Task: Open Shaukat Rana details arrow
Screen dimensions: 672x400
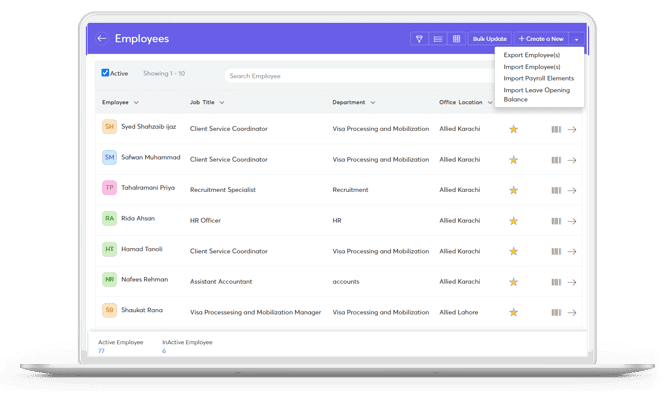Action: (572, 313)
